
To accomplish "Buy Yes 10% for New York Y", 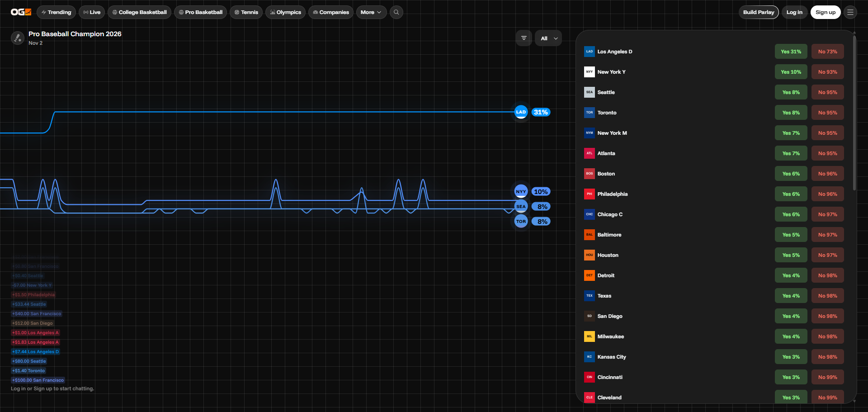I will [x=791, y=72].
